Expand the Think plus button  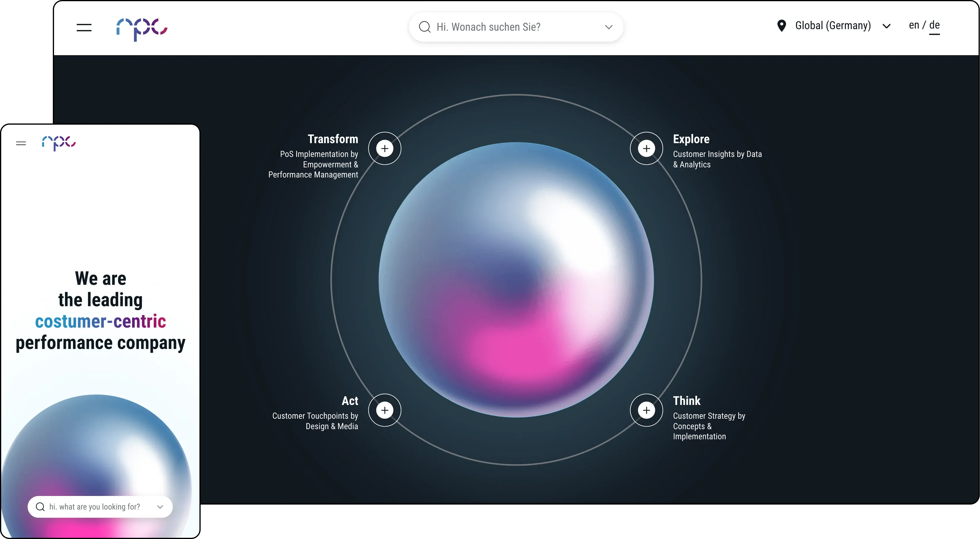click(x=646, y=410)
